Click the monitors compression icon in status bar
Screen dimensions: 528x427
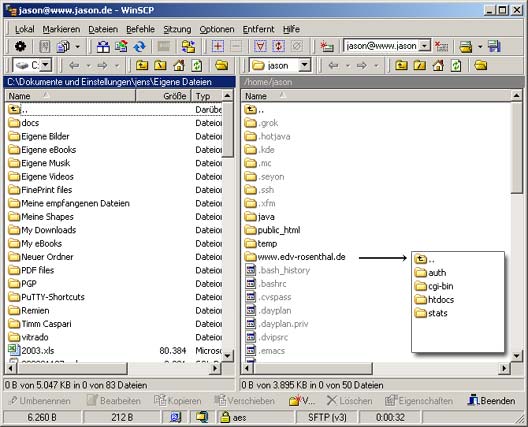pyautogui.click(x=202, y=417)
